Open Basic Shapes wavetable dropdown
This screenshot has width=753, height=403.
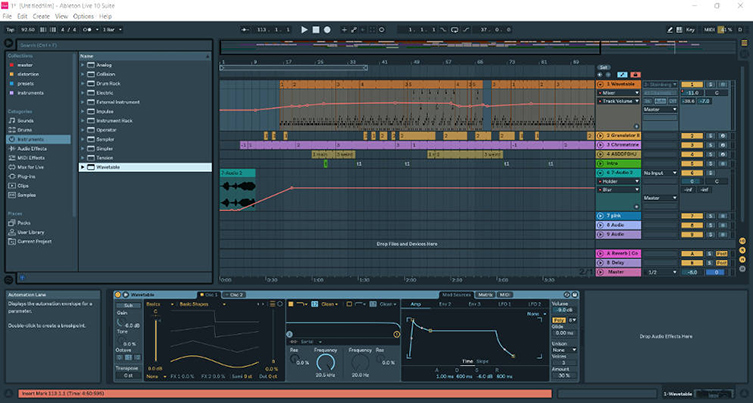pos(202,304)
